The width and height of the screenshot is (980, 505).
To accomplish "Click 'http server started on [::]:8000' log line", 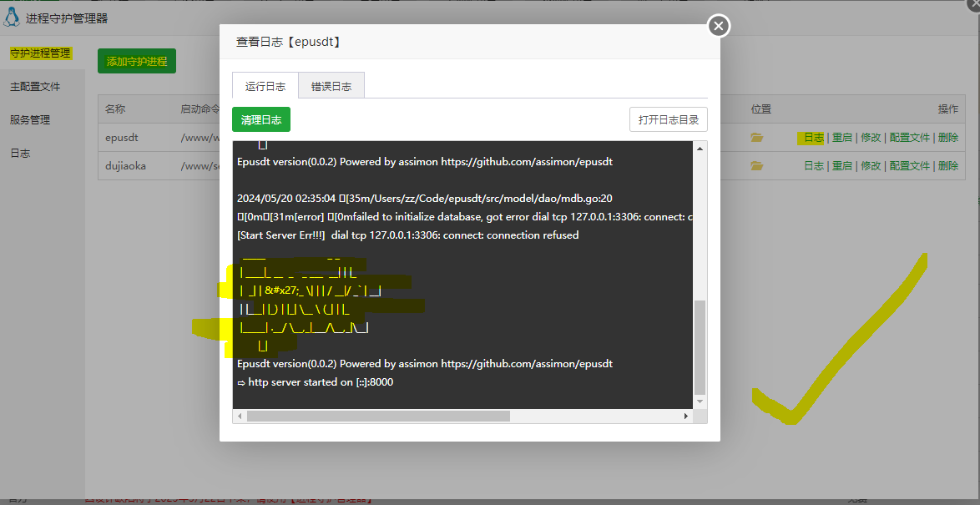I will click(316, 381).
